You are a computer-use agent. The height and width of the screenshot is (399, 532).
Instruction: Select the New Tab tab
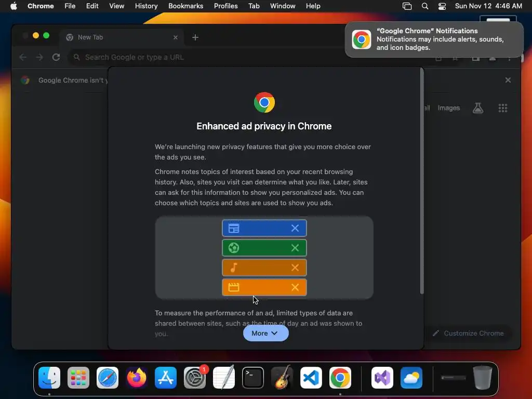[122, 37]
